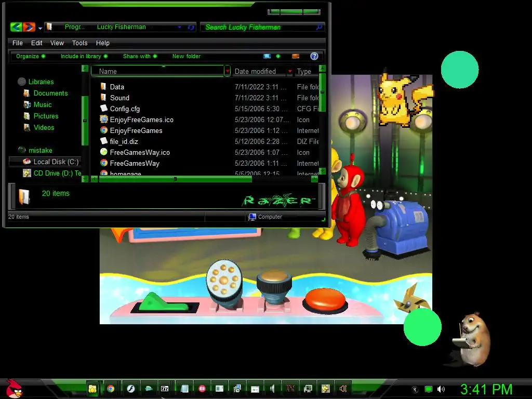
Task: Open system tray volume speaker icon
Action: pos(441,389)
